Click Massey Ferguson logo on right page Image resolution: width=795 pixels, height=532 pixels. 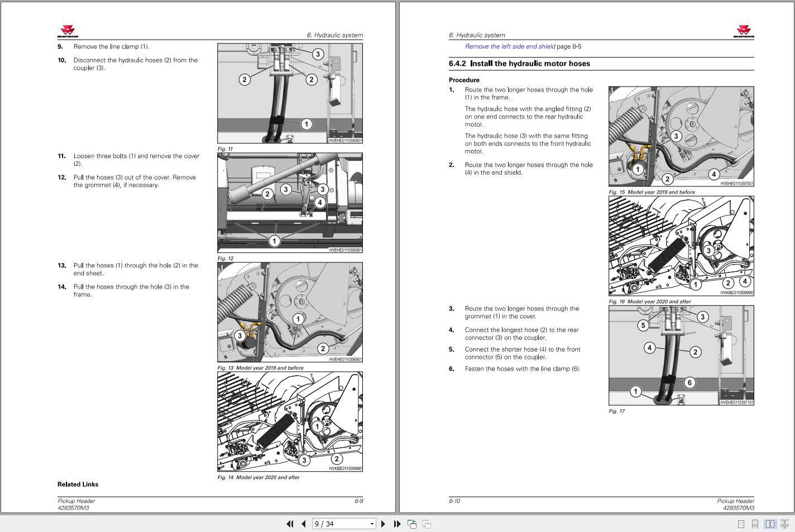coord(744,32)
